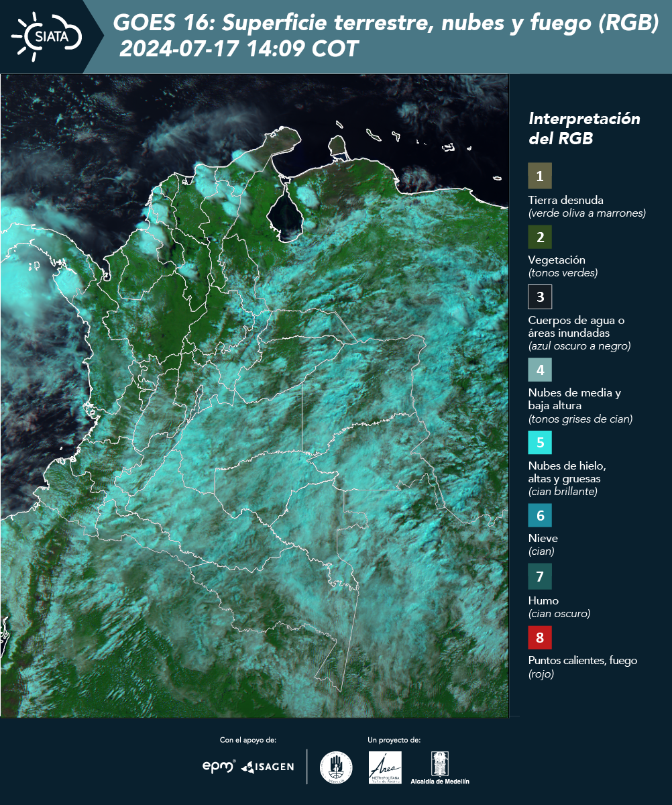Click the timestamp '2024-07-17 14:09 COT'
The height and width of the screenshot is (805, 672).
tap(238, 49)
